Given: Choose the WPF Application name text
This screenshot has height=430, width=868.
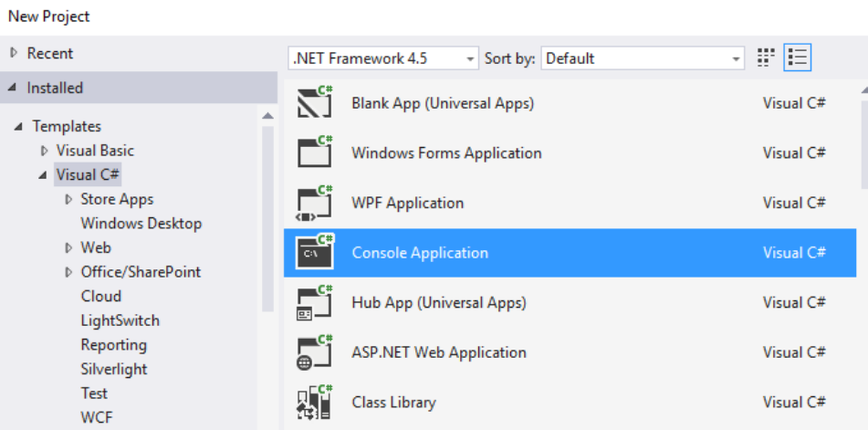Looking at the screenshot, I should pyautogui.click(x=407, y=203).
